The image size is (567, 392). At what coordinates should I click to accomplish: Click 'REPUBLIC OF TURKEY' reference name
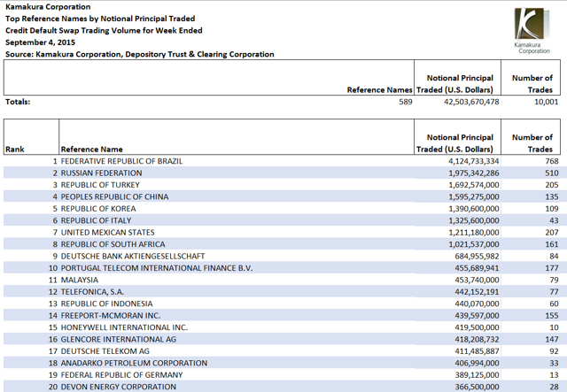[100, 185]
